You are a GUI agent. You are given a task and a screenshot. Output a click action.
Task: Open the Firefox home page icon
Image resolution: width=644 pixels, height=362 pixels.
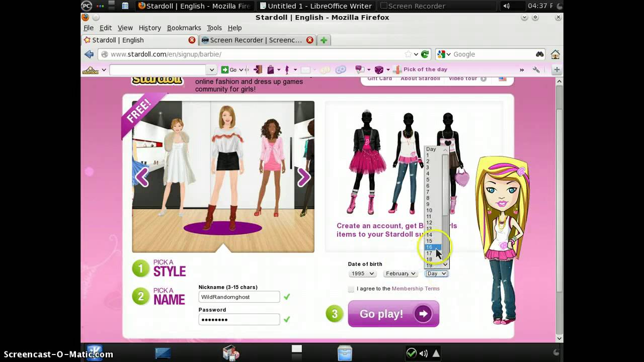coord(555,54)
